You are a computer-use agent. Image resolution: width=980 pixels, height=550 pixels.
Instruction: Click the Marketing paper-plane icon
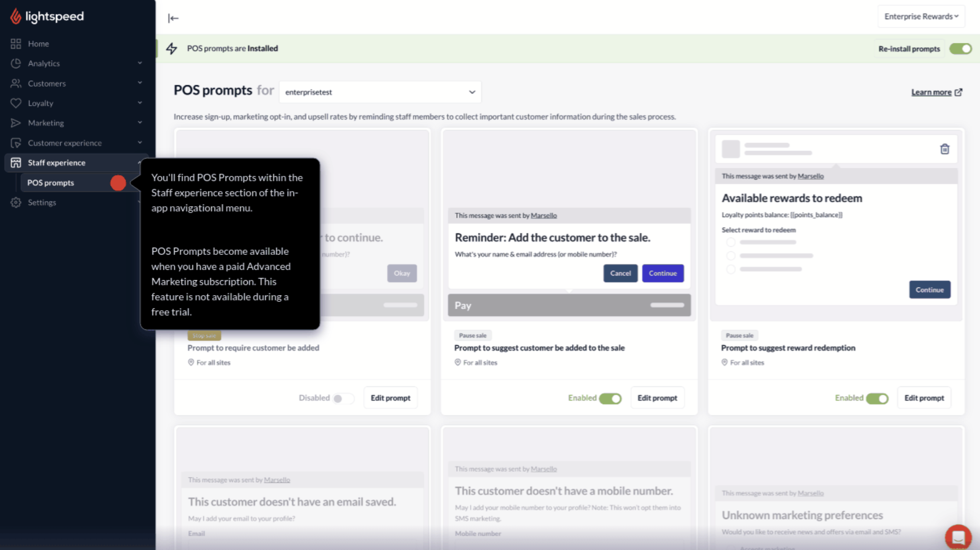tap(16, 123)
